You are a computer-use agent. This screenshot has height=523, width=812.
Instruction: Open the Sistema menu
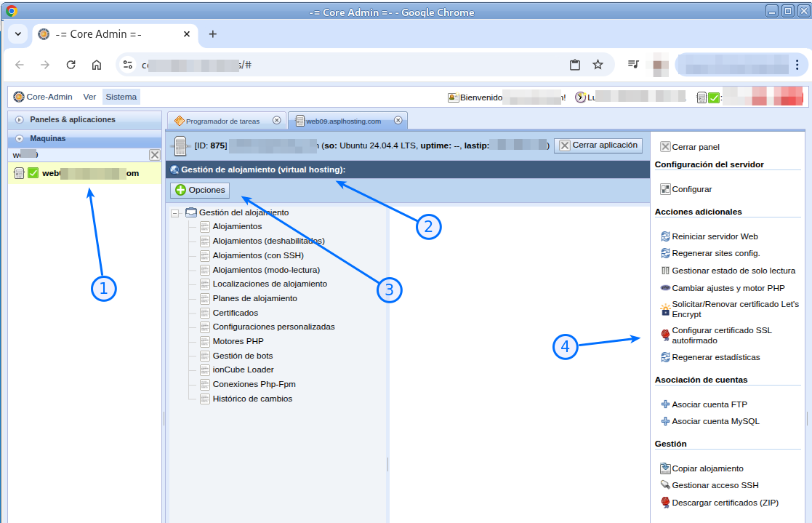point(121,97)
